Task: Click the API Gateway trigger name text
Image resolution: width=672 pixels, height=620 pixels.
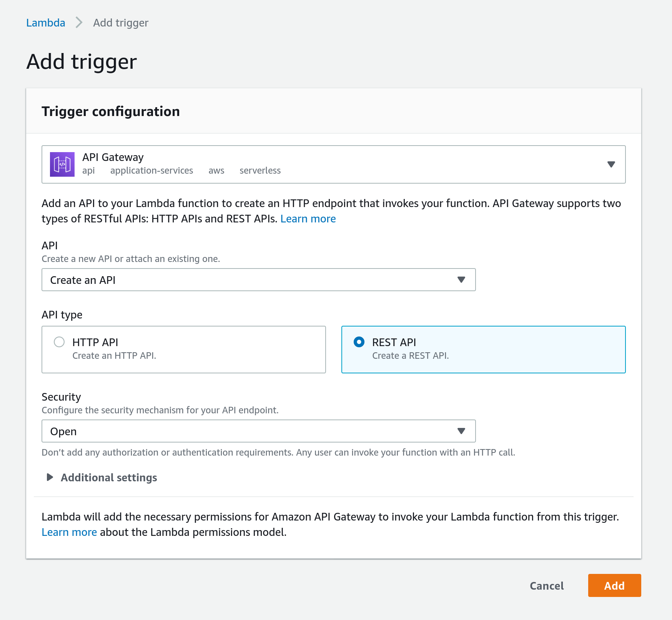Action: (x=113, y=157)
